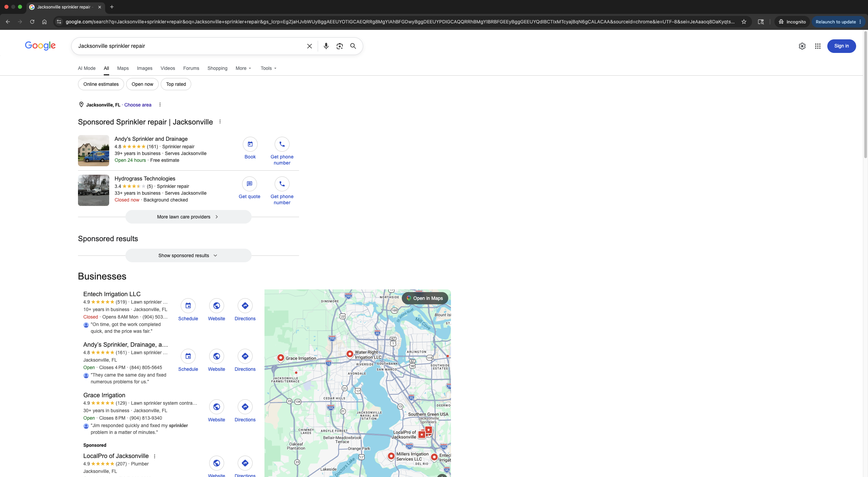Get directions to LocalPro of Jacksonville

245,466
